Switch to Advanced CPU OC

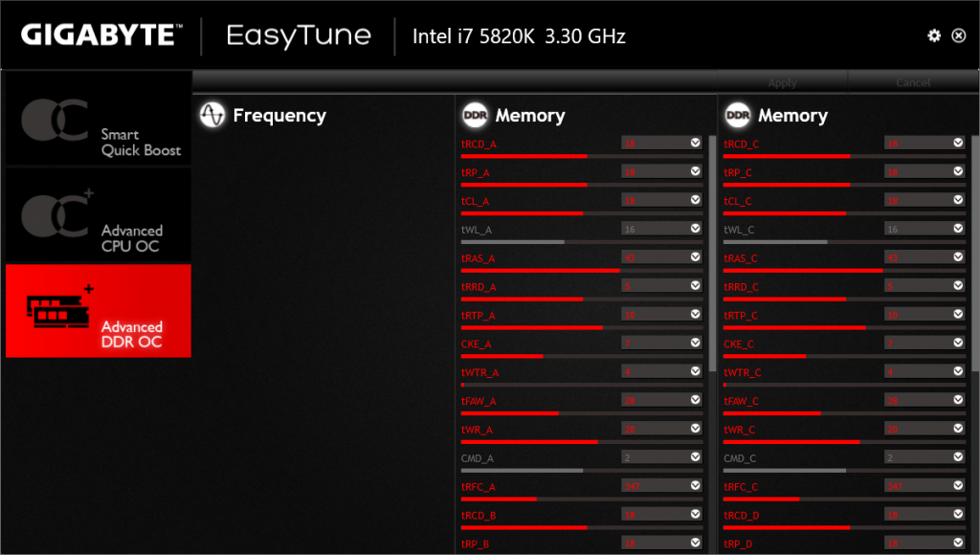tap(99, 215)
